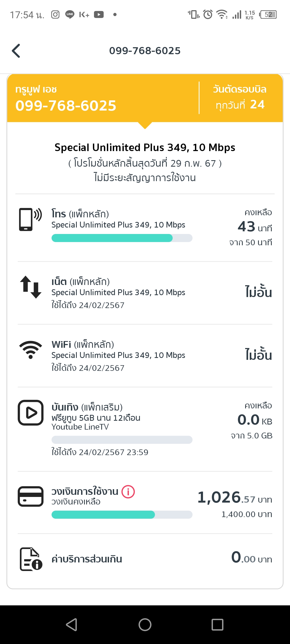Tap the YouTube 5GB usage bar
Viewport: 290px width, 644px height.
(122, 440)
